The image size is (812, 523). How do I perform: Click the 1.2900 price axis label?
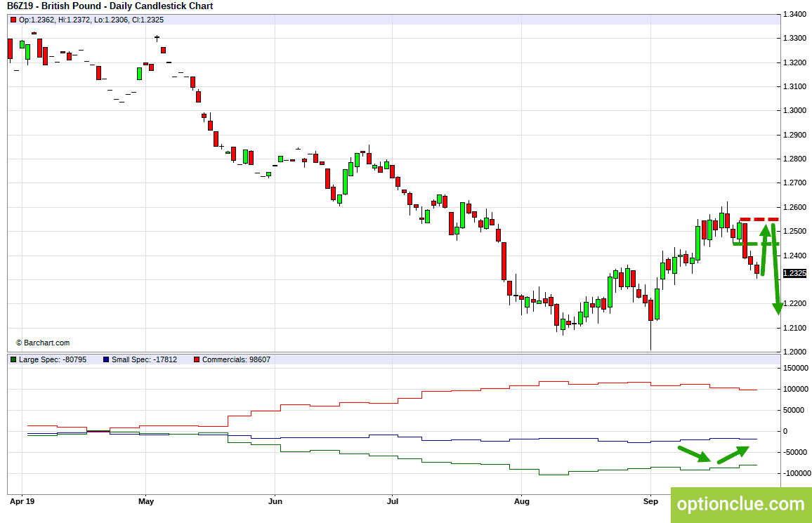(x=794, y=135)
